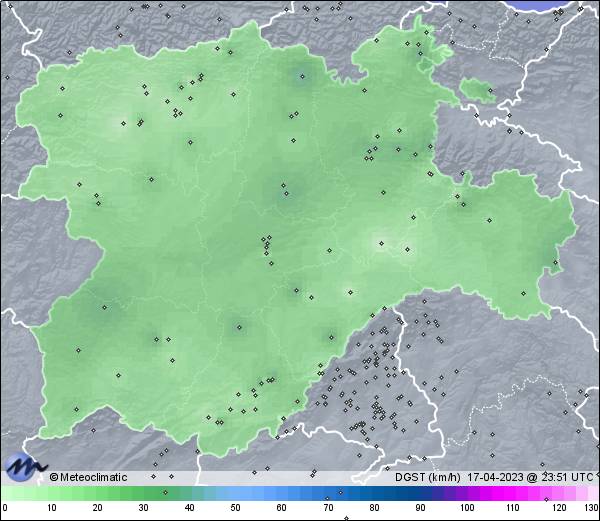
Task: Click scale label 30
Action: click(143, 508)
